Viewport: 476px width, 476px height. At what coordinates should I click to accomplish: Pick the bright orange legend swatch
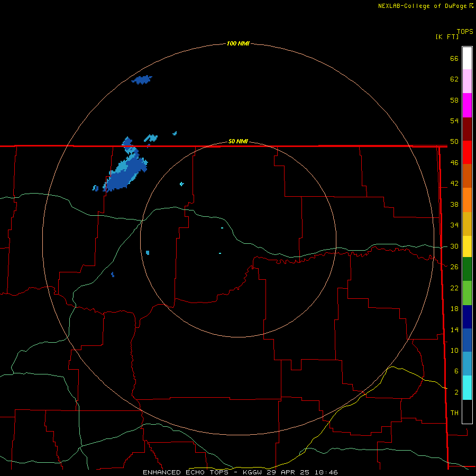tap(467, 200)
